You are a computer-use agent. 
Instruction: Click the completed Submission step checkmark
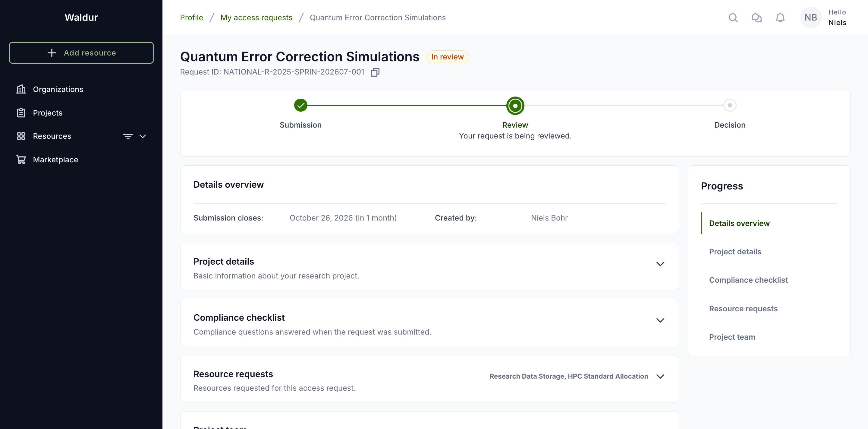[300, 105]
